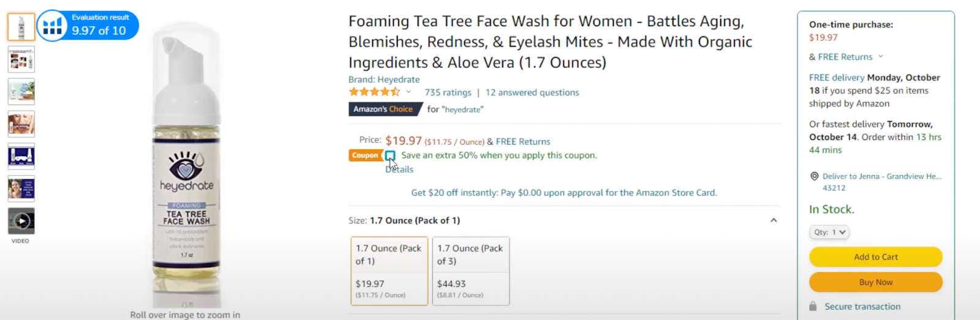Play the product video thumbnail
The height and width of the screenshot is (320, 980).
21,221
